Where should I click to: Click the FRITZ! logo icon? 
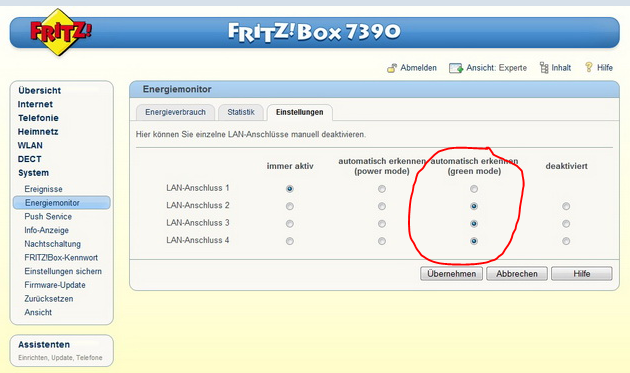point(60,32)
